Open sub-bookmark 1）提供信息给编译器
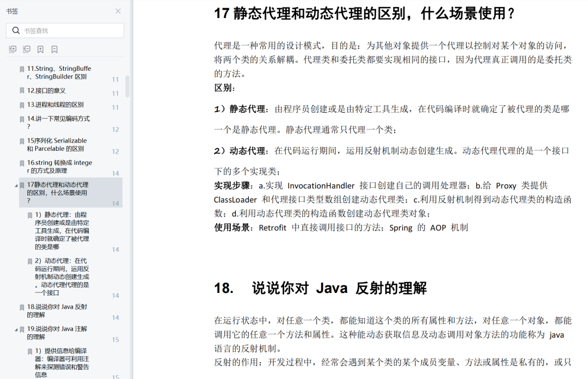The height and width of the screenshot is (379, 588). [62, 363]
